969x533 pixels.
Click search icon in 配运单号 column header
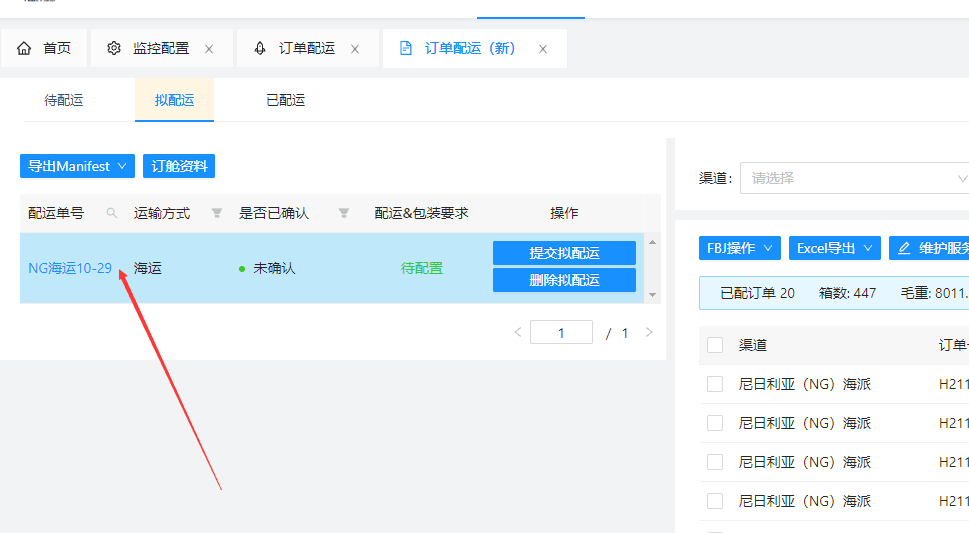[x=112, y=213]
